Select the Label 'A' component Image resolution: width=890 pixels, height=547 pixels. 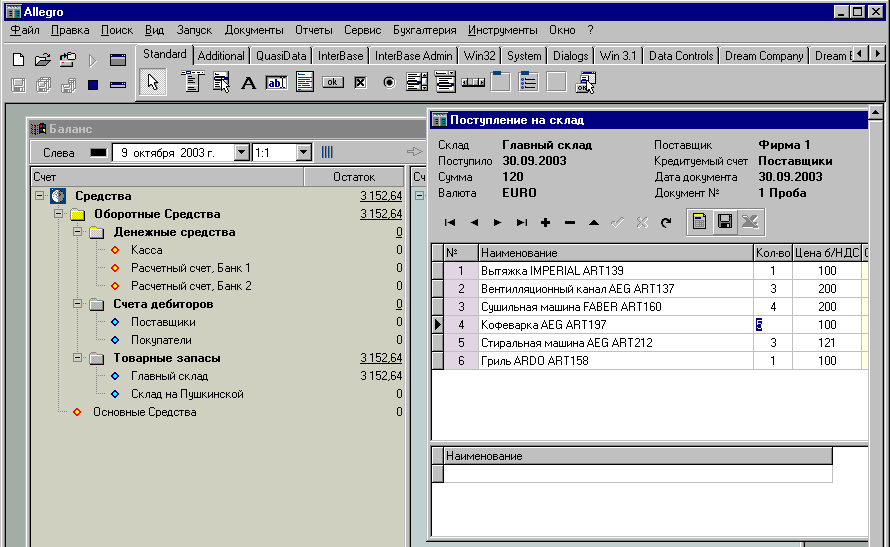248,83
